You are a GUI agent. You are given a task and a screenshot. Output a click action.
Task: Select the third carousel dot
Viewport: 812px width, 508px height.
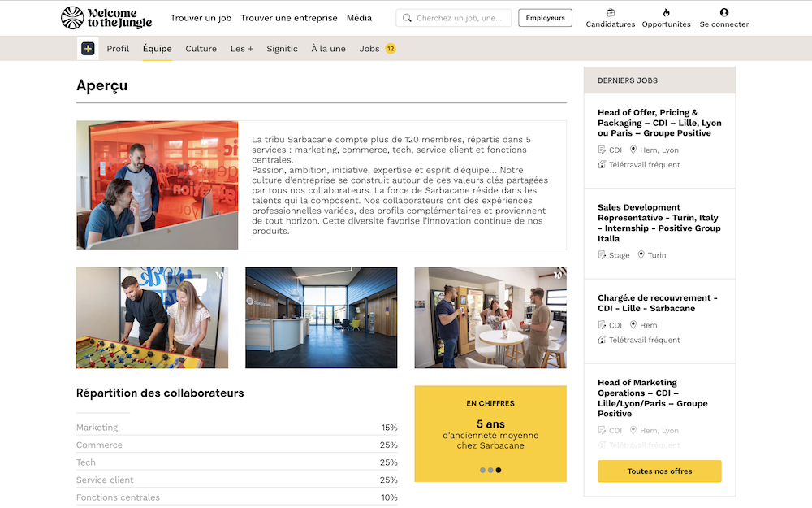(x=499, y=470)
